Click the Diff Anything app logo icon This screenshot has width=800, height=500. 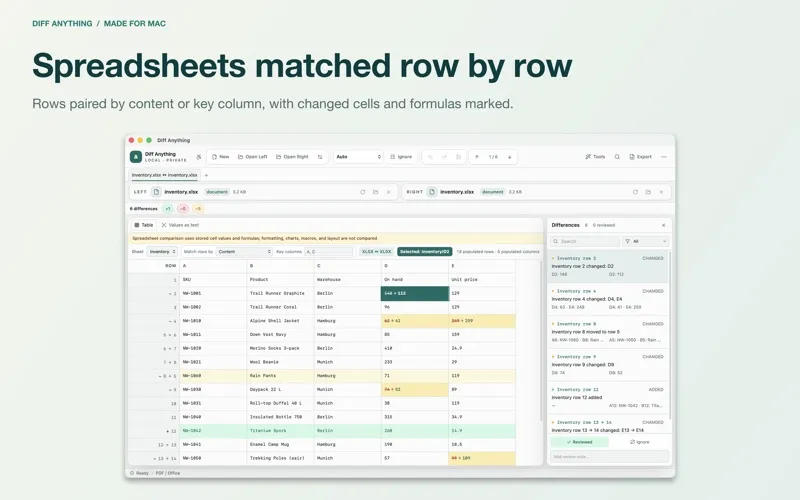click(136, 157)
